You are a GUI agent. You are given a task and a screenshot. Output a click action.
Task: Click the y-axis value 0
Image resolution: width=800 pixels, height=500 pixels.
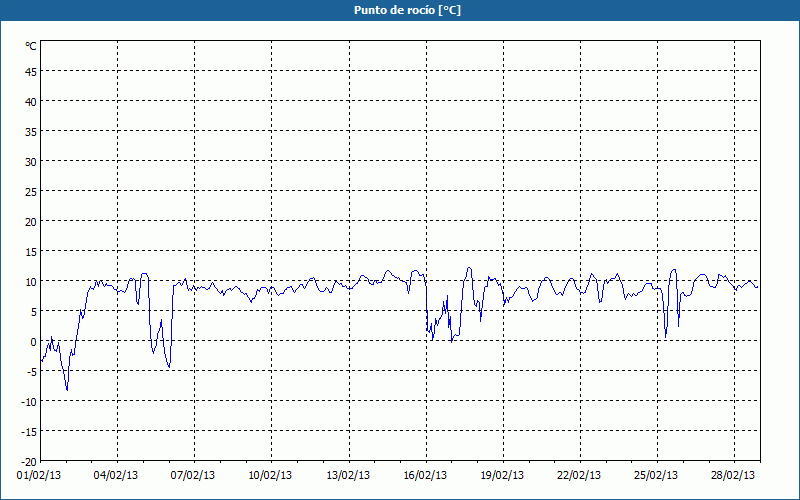[34, 342]
